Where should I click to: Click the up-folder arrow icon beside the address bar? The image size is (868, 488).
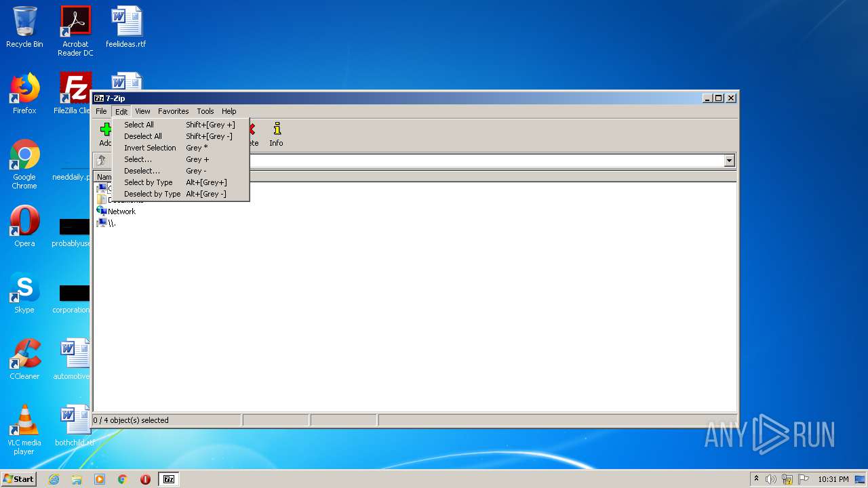101,161
